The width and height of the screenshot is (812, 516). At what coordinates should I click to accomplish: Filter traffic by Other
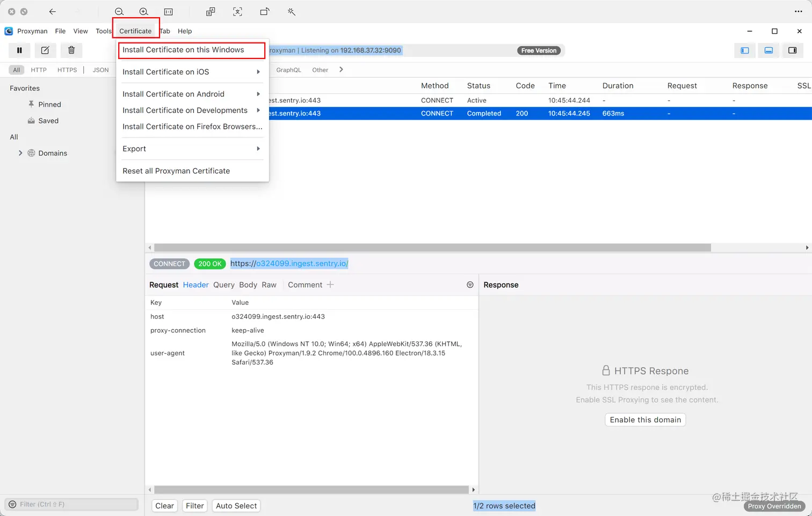[320, 70]
